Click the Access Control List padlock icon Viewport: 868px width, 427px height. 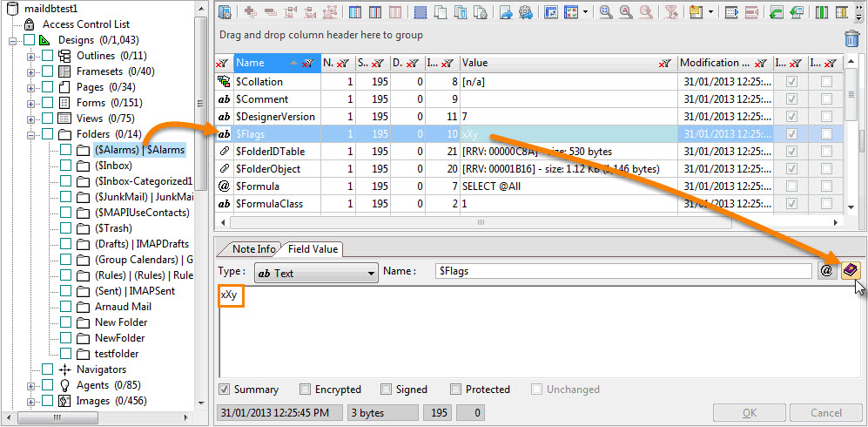(x=29, y=24)
